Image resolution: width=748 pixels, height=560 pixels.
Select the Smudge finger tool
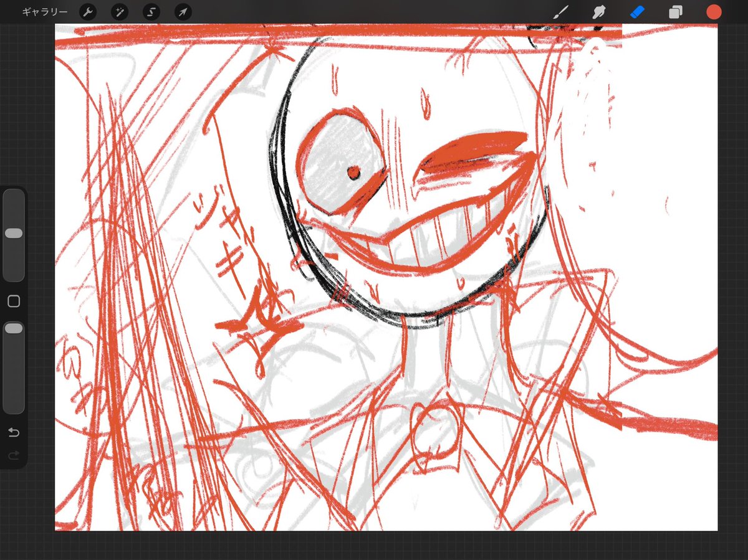(x=599, y=12)
